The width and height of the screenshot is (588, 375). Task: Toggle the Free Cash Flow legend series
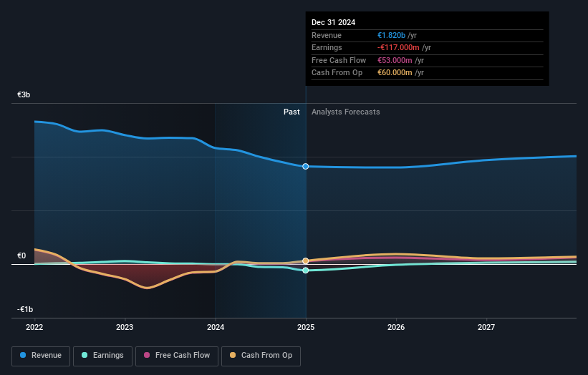(x=177, y=356)
